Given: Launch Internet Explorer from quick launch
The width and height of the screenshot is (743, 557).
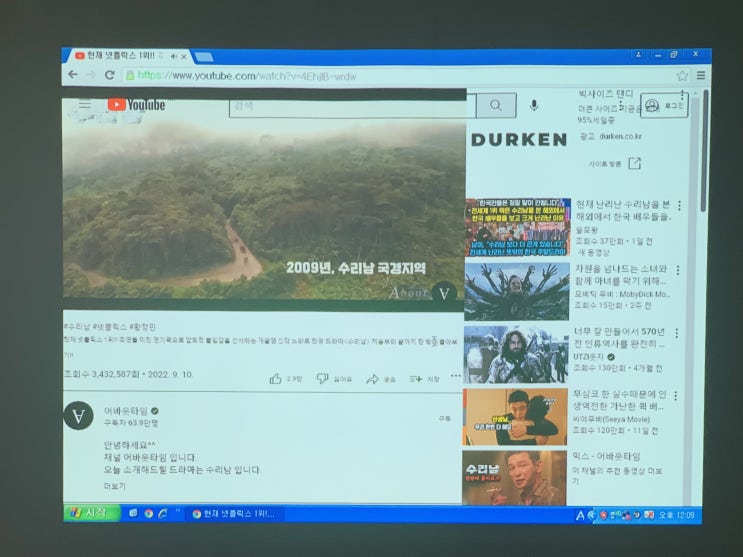Looking at the screenshot, I should (x=163, y=513).
